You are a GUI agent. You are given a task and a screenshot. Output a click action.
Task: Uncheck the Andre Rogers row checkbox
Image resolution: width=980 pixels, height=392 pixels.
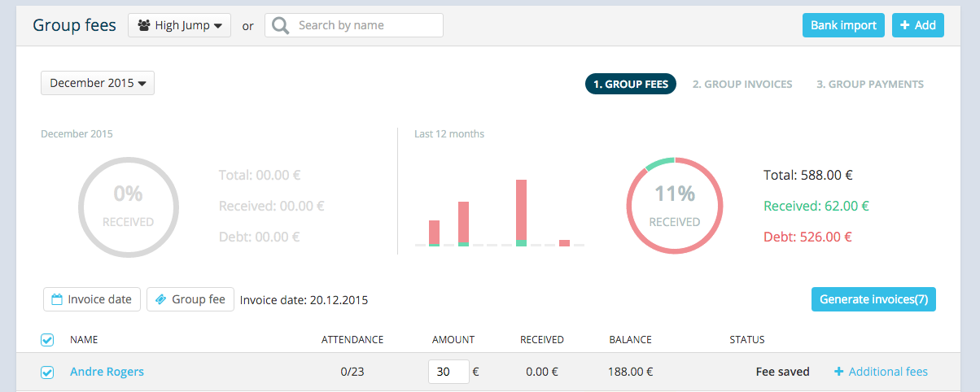(47, 372)
